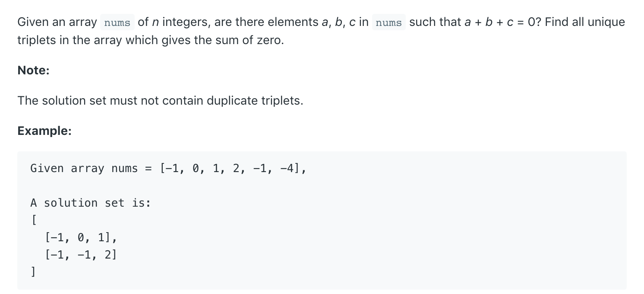Click the opening bracket of solution set

(33, 220)
